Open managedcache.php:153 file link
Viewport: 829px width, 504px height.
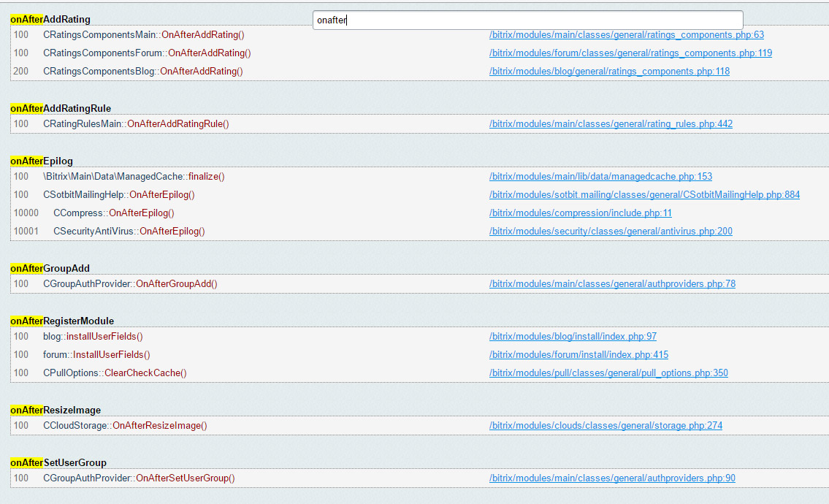pyautogui.click(x=600, y=177)
